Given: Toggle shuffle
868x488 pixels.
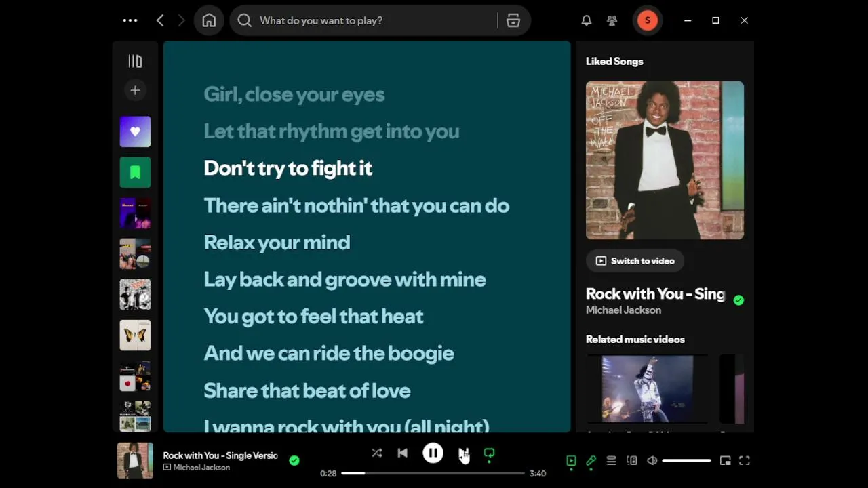Looking at the screenshot, I should tap(377, 453).
